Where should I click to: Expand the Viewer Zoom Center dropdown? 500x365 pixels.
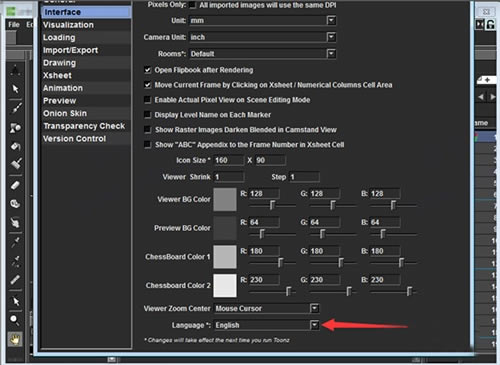[314, 308]
